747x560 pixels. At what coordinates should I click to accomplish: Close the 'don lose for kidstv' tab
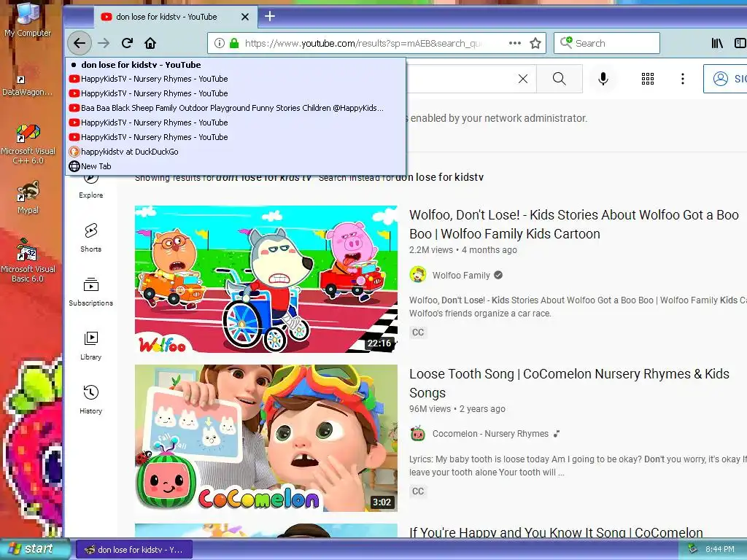[245, 17]
